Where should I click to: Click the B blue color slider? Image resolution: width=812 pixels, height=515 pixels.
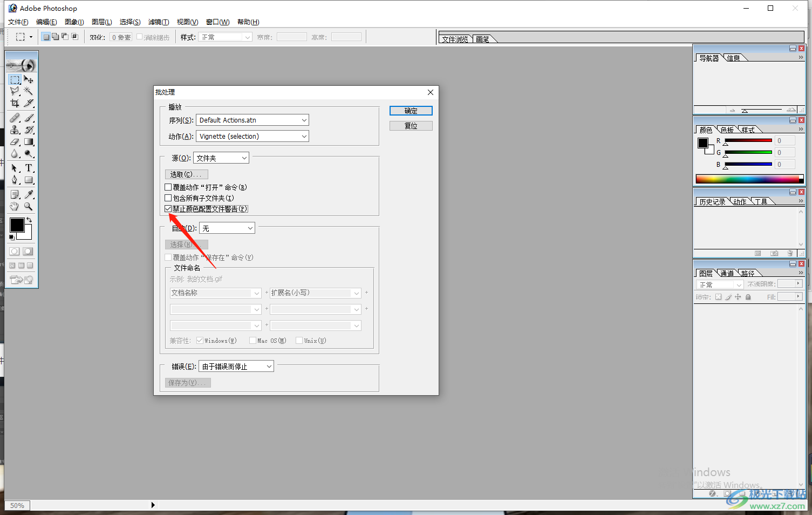[748, 165]
